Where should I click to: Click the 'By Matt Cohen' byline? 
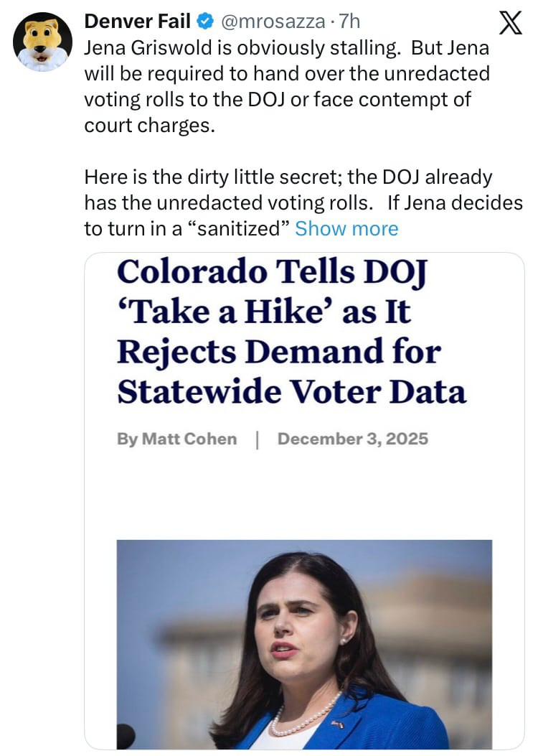(176, 439)
